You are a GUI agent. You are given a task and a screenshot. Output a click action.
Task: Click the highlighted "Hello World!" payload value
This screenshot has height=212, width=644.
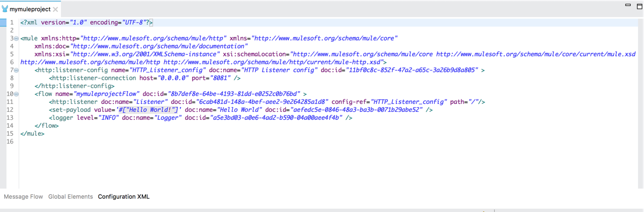(149, 110)
